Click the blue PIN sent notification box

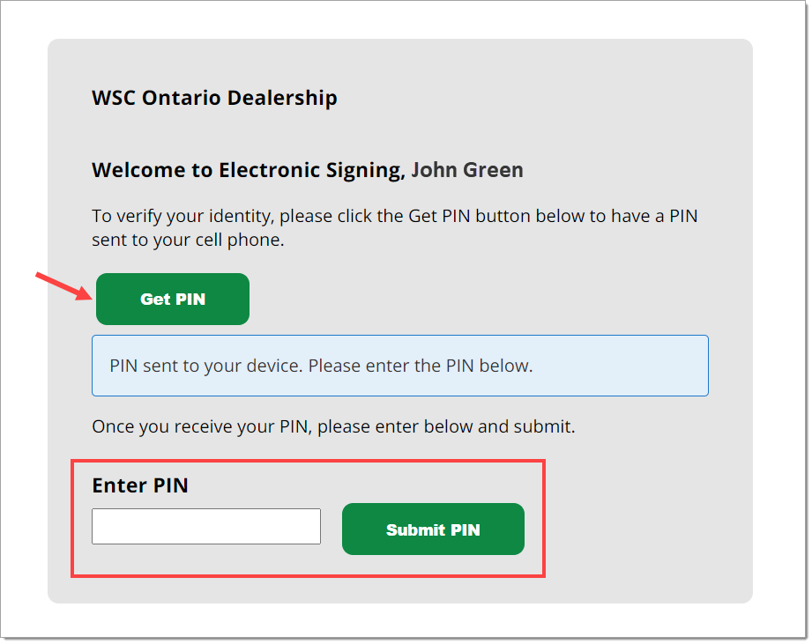(x=399, y=366)
